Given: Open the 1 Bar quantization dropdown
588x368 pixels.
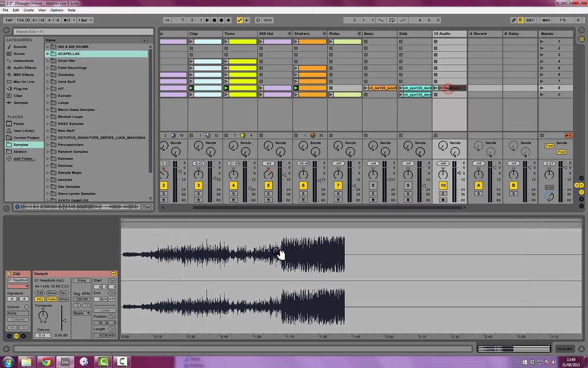Looking at the screenshot, I should tap(85, 20).
